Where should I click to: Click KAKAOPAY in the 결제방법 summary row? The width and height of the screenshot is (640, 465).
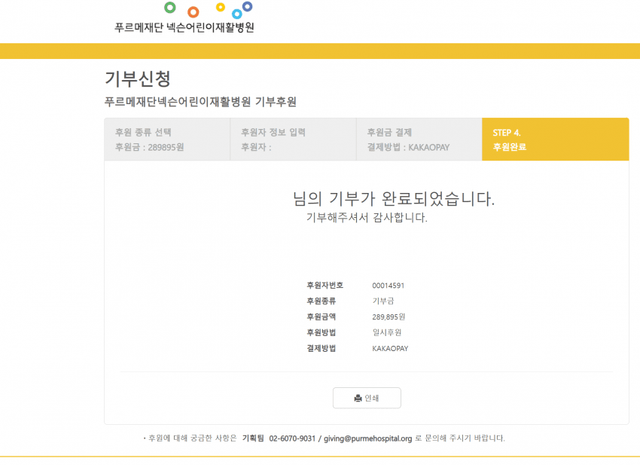click(390, 348)
